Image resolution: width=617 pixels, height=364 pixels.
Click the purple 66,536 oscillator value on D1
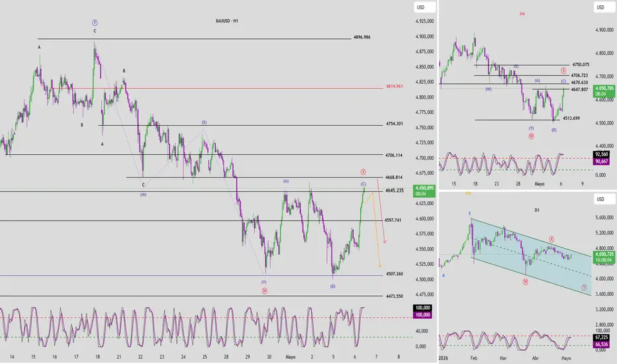(x=601, y=344)
